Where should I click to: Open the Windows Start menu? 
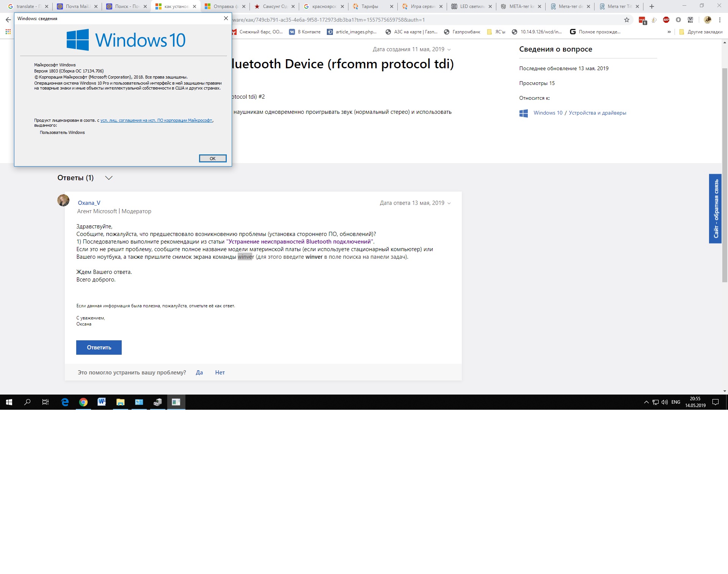click(x=9, y=402)
